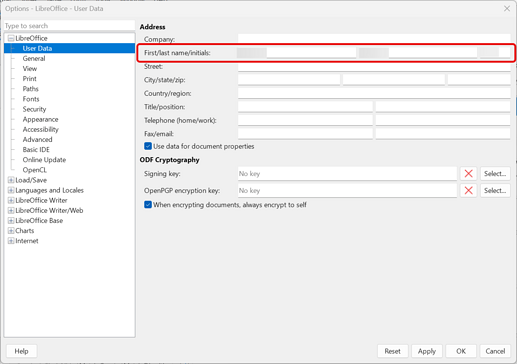Expand Languages and Locales node
Image resolution: width=517 pixels, height=364 pixels.
[x=11, y=190]
